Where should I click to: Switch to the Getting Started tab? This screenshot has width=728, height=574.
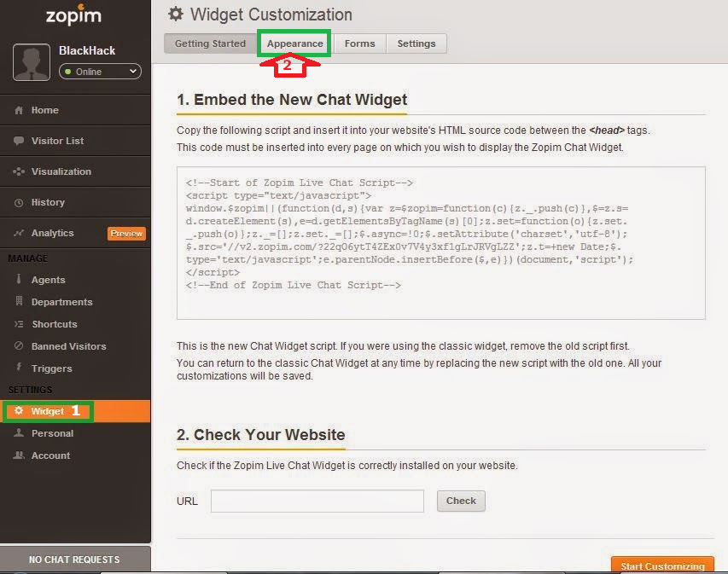(210, 43)
